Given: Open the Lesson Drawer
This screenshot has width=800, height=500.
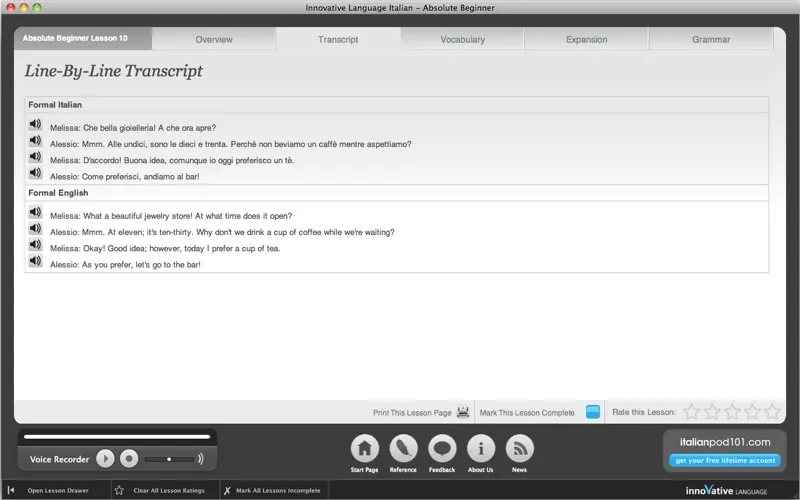Looking at the screenshot, I should [x=57, y=491].
